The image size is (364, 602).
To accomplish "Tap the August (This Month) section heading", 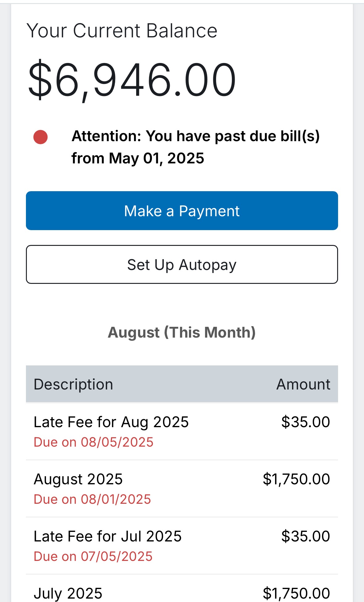I will 182,332.
